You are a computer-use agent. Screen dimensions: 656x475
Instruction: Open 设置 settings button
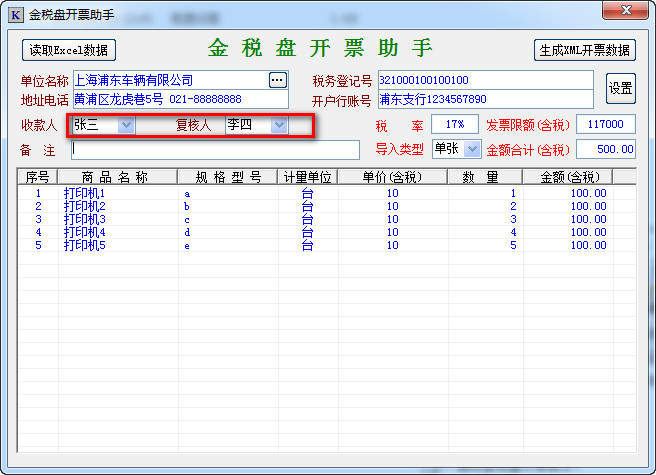[x=620, y=89]
